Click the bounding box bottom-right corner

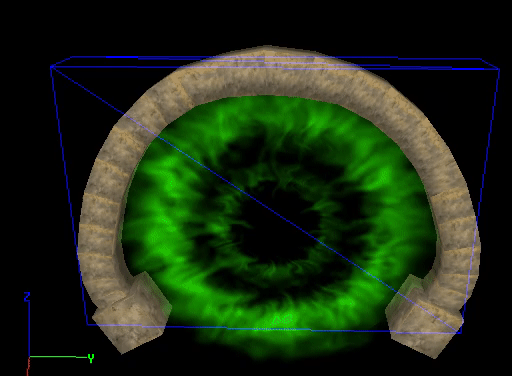tap(461, 333)
